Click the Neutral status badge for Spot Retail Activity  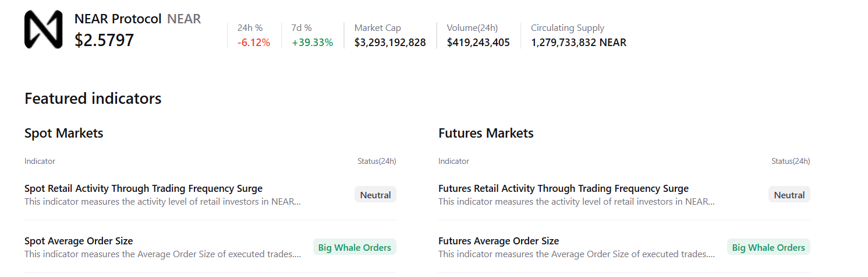tap(375, 195)
